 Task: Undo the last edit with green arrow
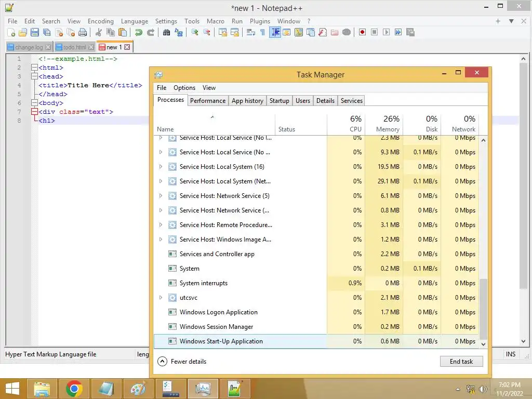pos(138,32)
